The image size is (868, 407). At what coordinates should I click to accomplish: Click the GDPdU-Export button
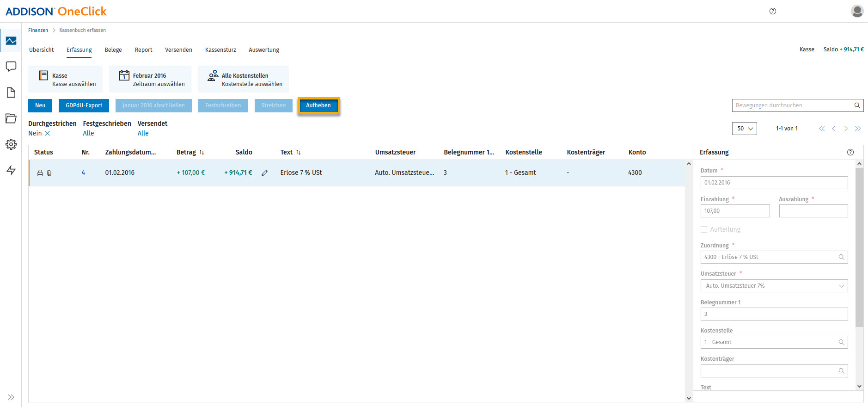84,105
